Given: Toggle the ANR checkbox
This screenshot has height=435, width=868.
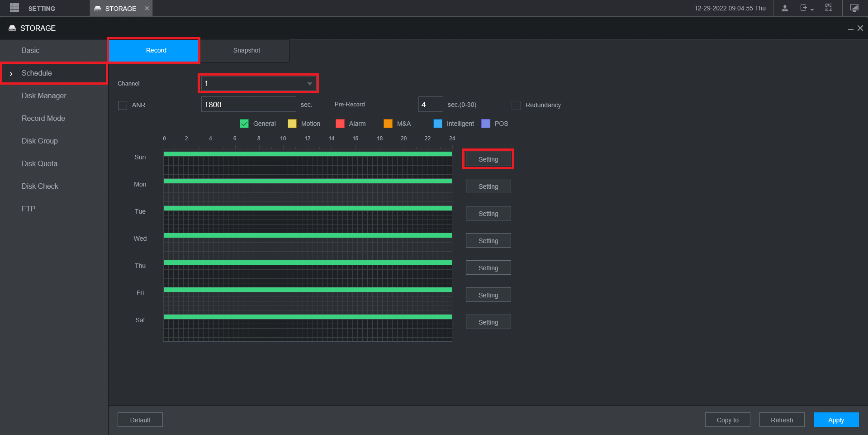Looking at the screenshot, I should pos(123,105).
